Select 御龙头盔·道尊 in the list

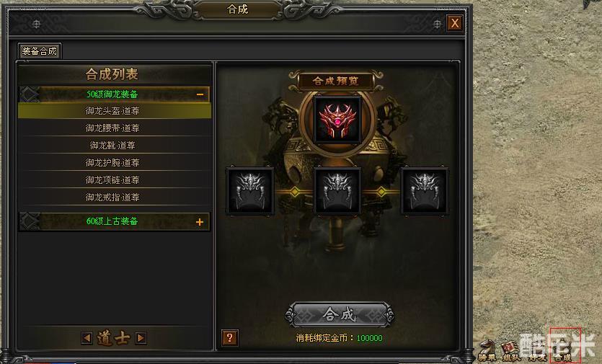click(114, 111)
